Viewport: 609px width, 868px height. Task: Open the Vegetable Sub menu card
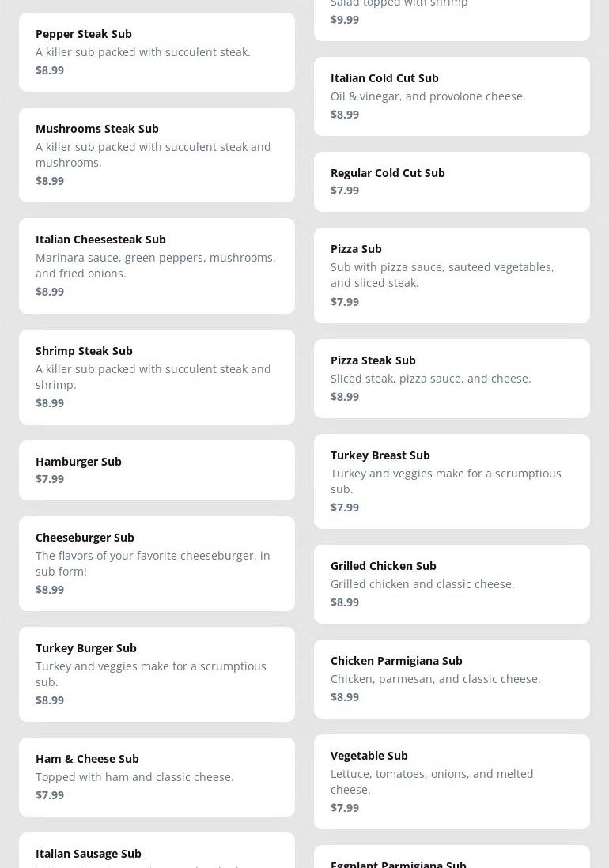[x=452, y=781]
